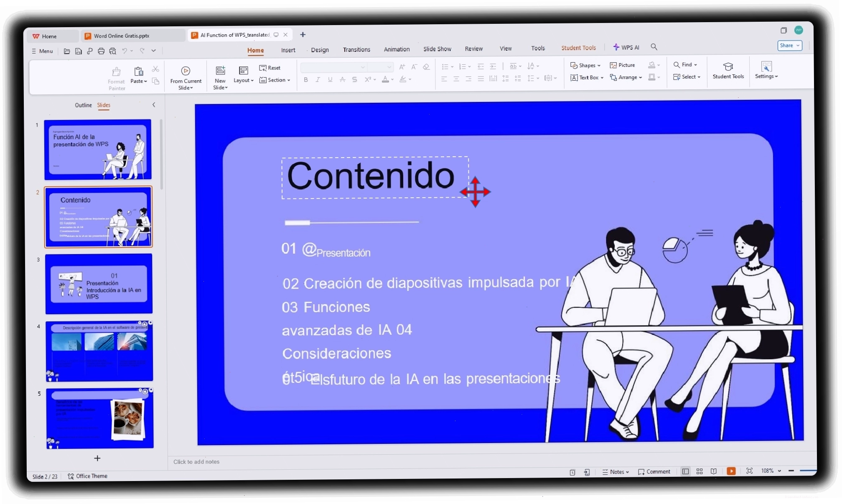The image size is (842, 504).
Task: Click the fit slide to window icon
Action: pos(750,471)
